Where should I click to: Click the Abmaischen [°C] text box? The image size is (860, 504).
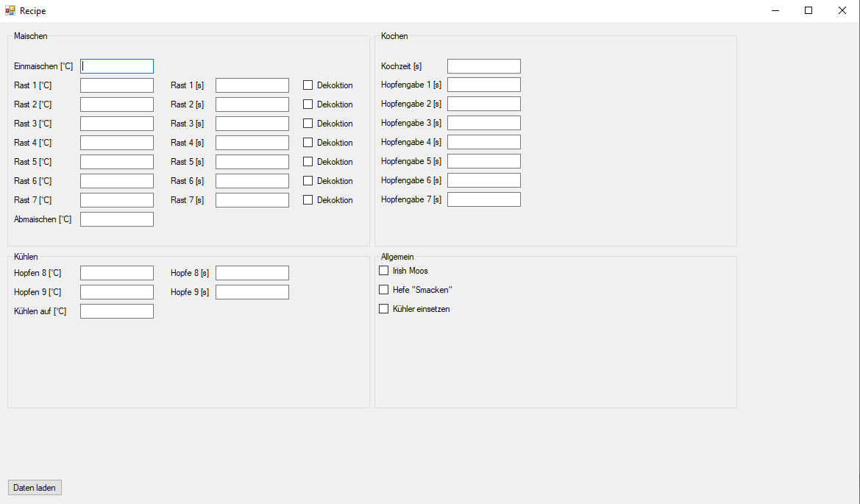click(117, 219)
